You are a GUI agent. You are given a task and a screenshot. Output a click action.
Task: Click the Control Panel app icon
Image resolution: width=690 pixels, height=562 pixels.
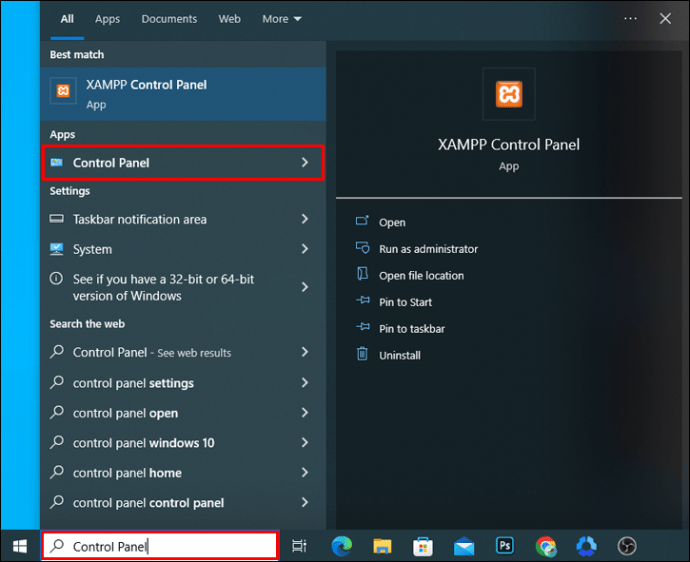(x=56, y=162)
